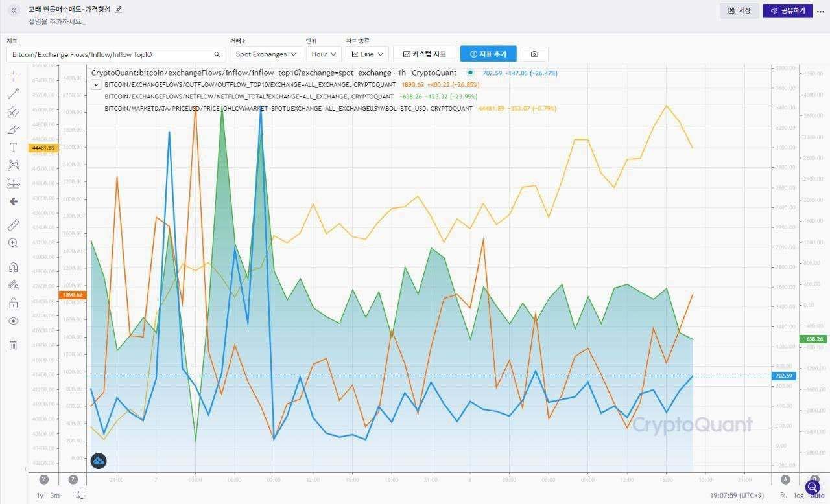Open the Line chart type dropdown
This screenshot has width=830, height=504.
tap(367, 54)
